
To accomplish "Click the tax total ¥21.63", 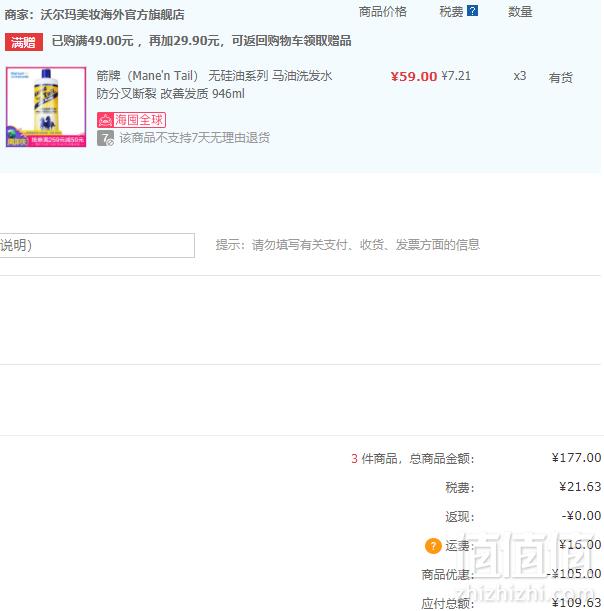I will pos(580,487).
